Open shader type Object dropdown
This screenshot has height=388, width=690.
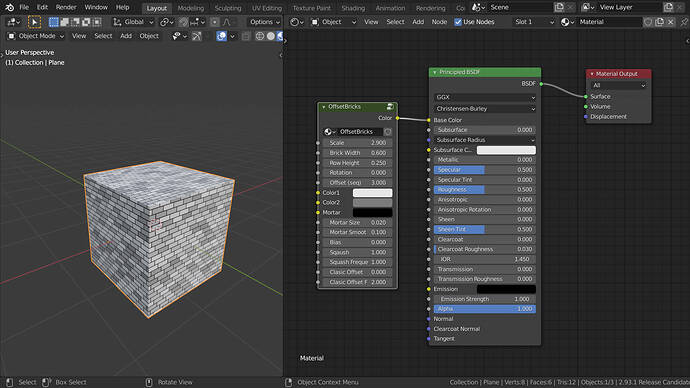click(x=334, y=22)
